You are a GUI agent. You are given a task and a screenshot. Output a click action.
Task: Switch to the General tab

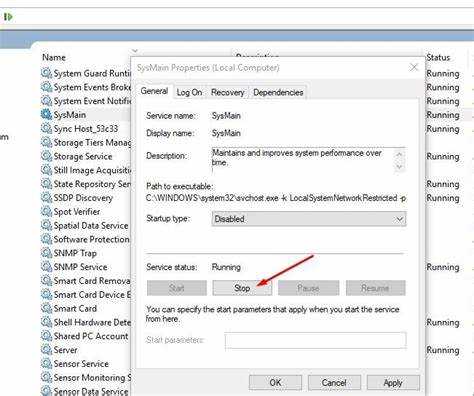pos(154,91)
